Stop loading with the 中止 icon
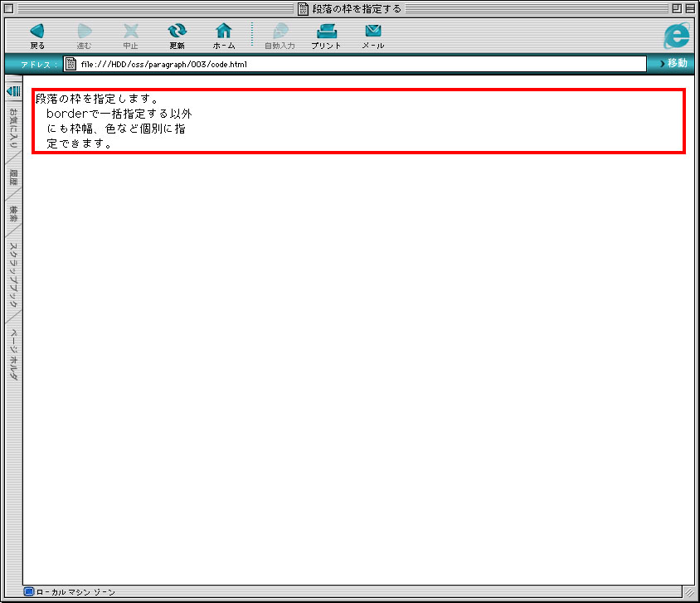 pos(130,36)
